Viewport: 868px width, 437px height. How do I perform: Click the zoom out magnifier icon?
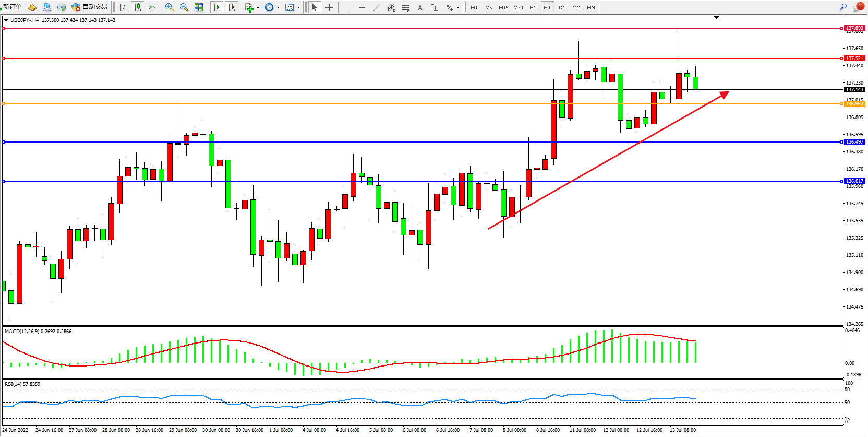coord(184,7)
